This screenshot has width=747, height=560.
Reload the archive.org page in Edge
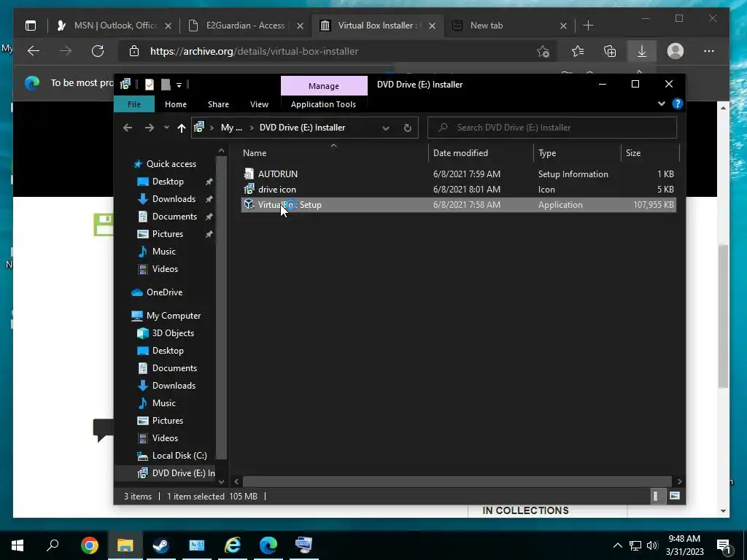tap(98, 51)
